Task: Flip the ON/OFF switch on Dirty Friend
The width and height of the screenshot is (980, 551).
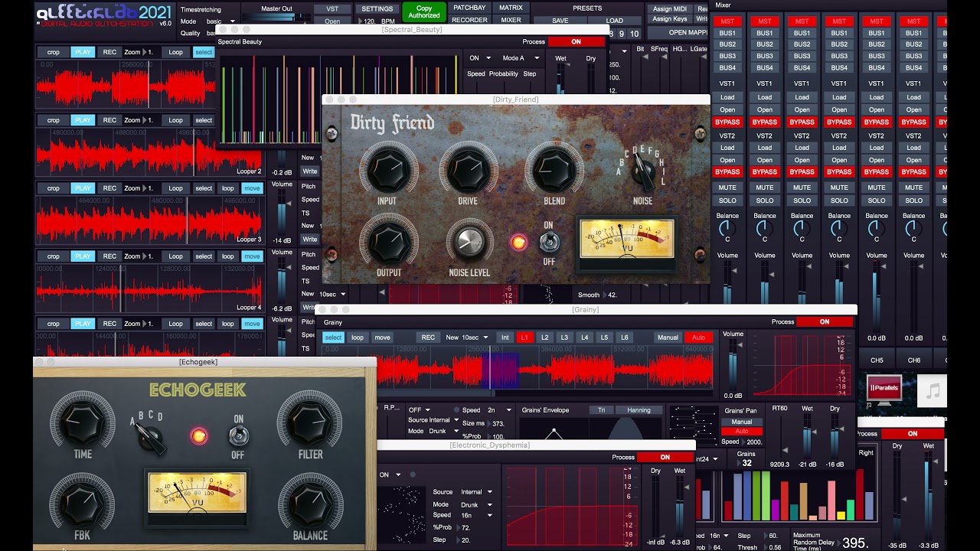Action: pyautogui.click(x=549, y=243)
